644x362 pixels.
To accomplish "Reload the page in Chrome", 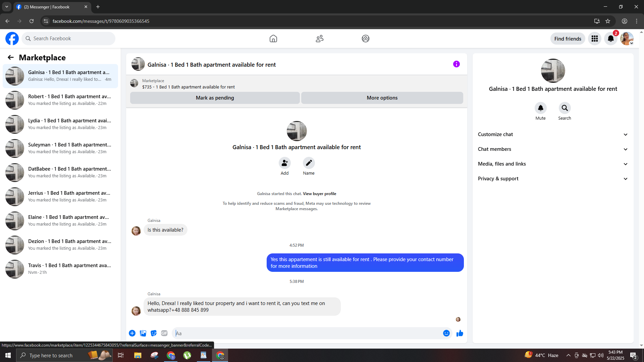I will (x=32, y=21).
